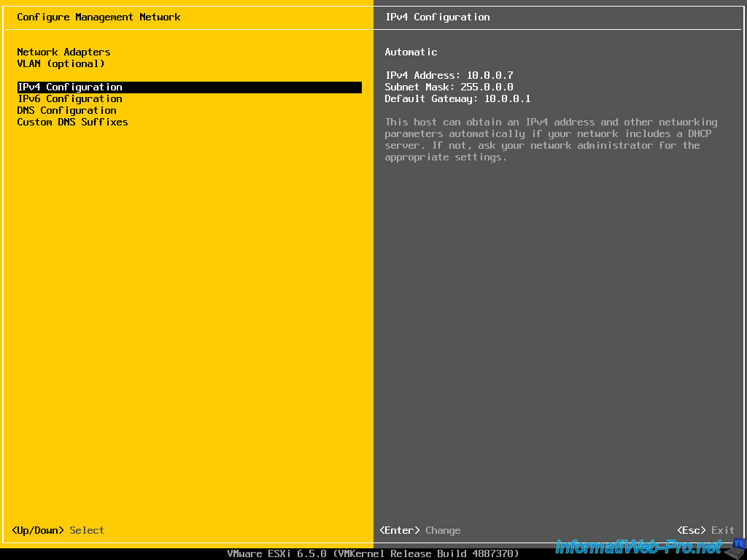Click the Default Gateway: 10.0.0.1 line
Screen dimensions: 747x560
point(458,98)
